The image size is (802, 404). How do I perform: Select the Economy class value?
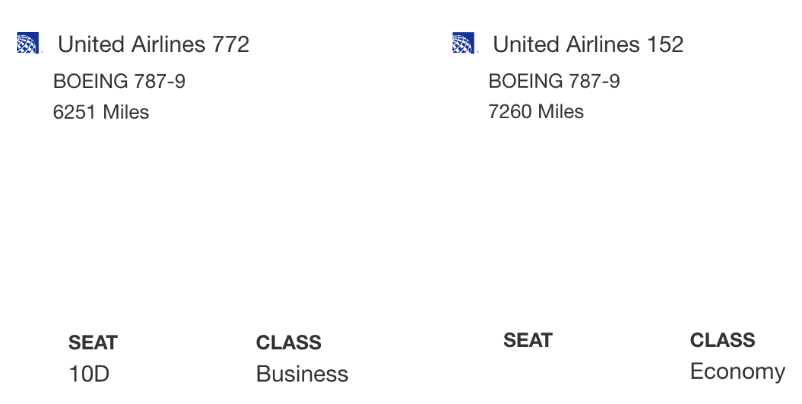point(737,372)
